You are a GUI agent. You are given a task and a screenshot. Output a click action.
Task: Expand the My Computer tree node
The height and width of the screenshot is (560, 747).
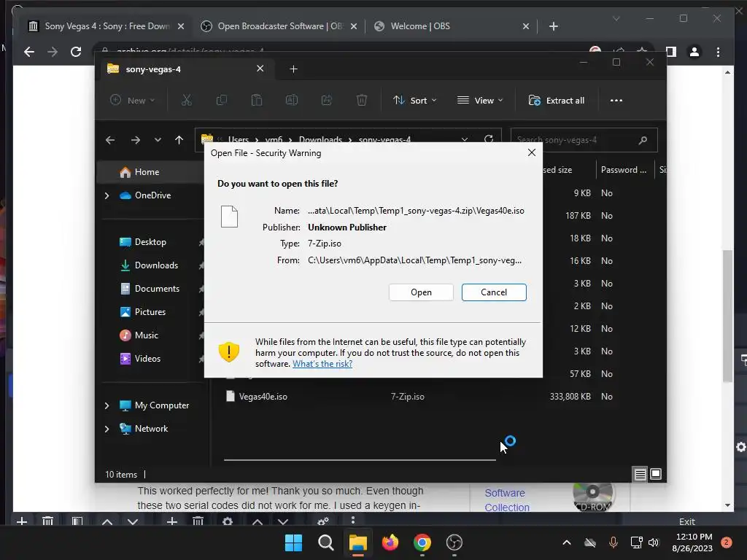[x=107, y=405]
